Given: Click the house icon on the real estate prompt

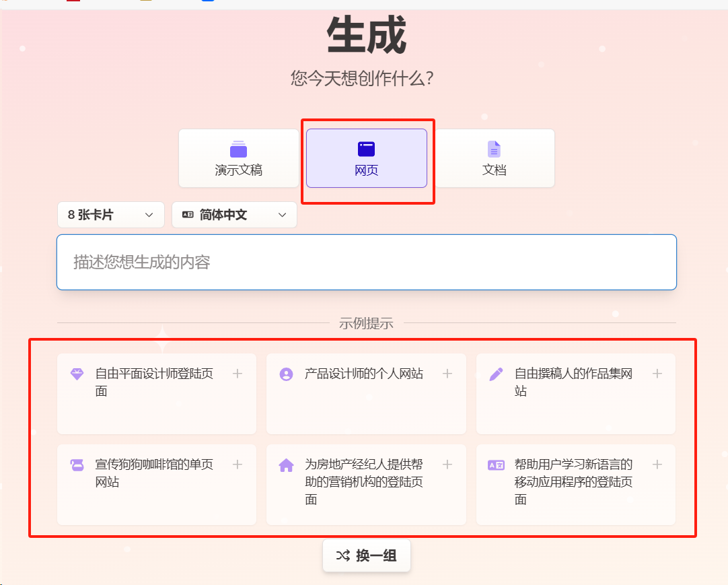Looking at the screenshot, I should (x=285, y=464).
